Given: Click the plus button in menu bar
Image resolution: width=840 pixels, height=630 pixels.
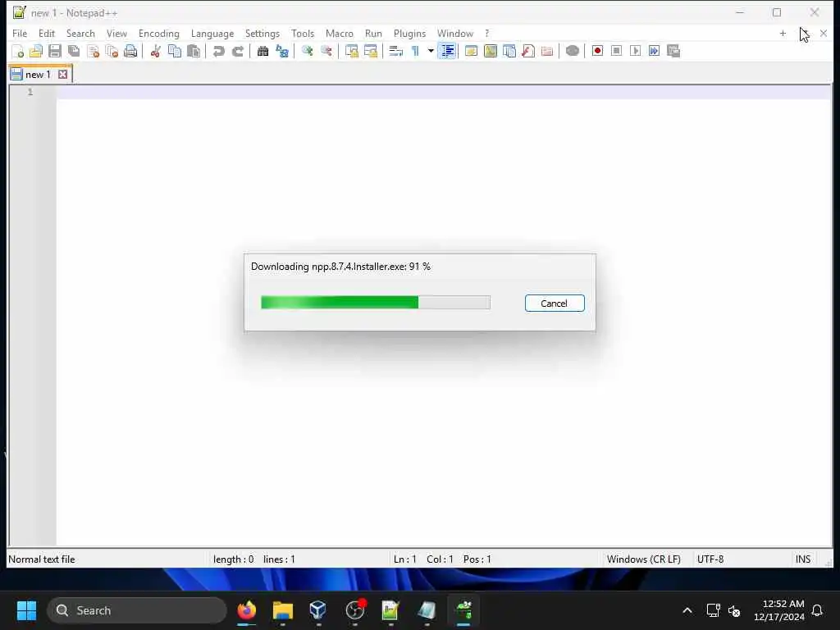Looking at the screenshot, I should tap(783, 33).
